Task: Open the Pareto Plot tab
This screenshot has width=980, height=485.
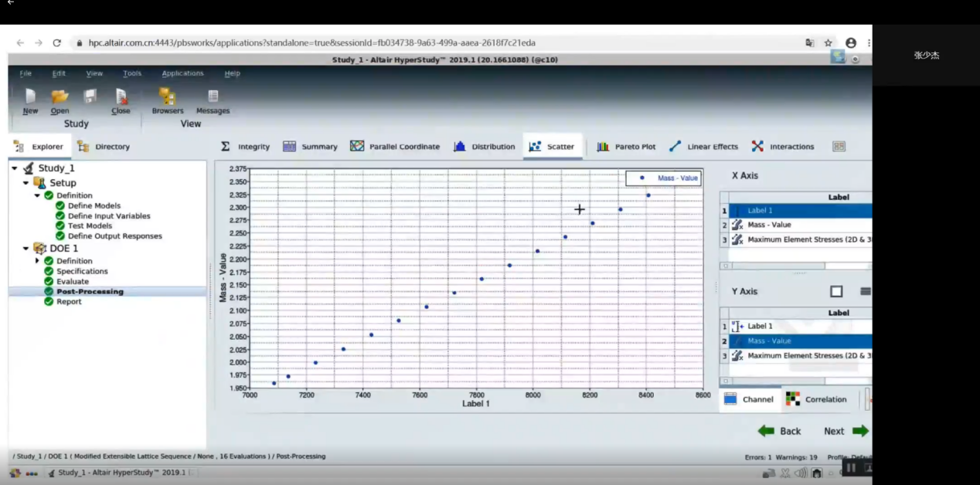Action: point(626,146)
